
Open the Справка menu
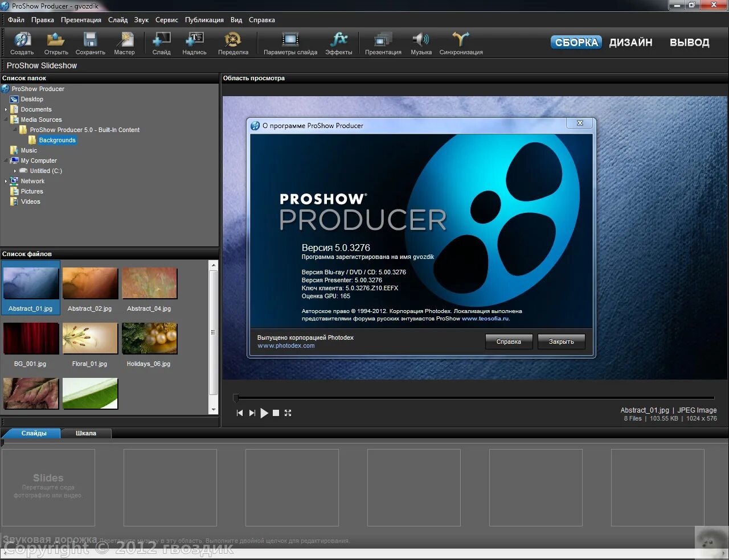tap(261, 20)
